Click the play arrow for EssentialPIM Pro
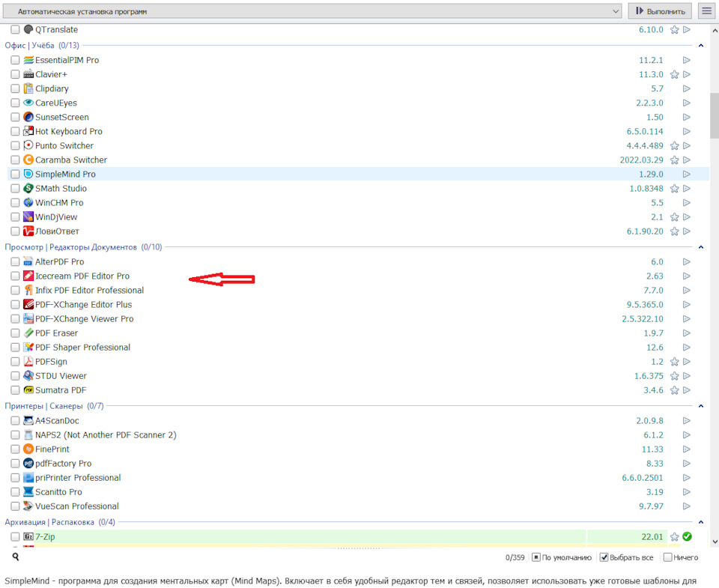Image resolution: width=719 pixels, height=588 pixels. 687,60
